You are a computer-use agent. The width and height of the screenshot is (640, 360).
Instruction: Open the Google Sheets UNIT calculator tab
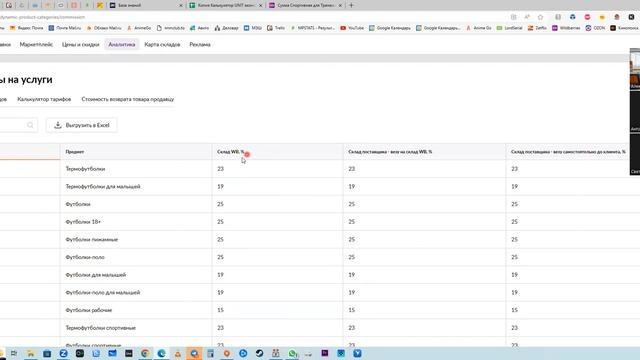225,5
